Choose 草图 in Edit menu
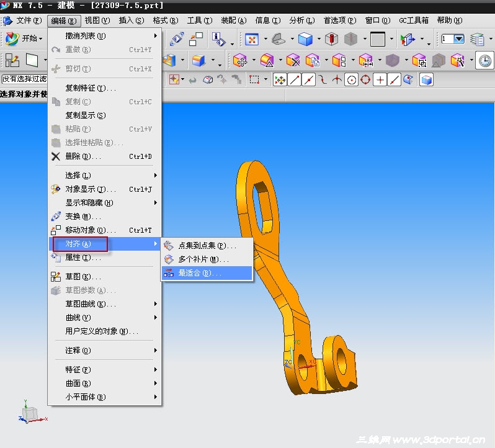The width and height of the screenshot is (495, 448). coord(104,277)
